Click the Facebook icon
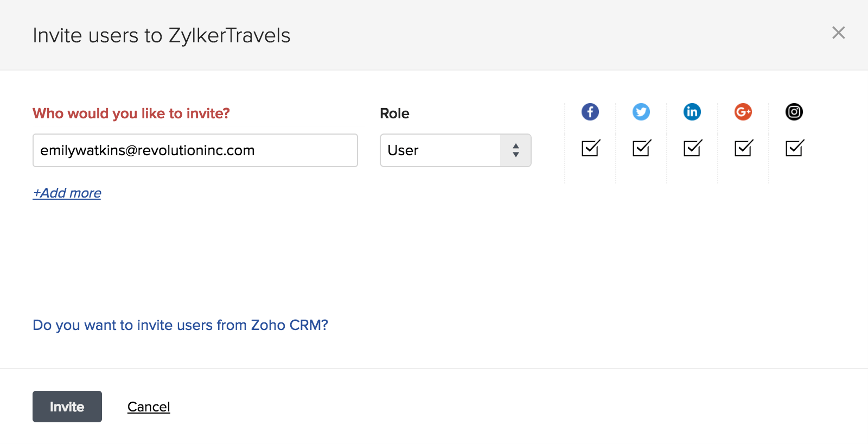Image resolution: width=868 pixels, height=444 pixels. (590, 112)
